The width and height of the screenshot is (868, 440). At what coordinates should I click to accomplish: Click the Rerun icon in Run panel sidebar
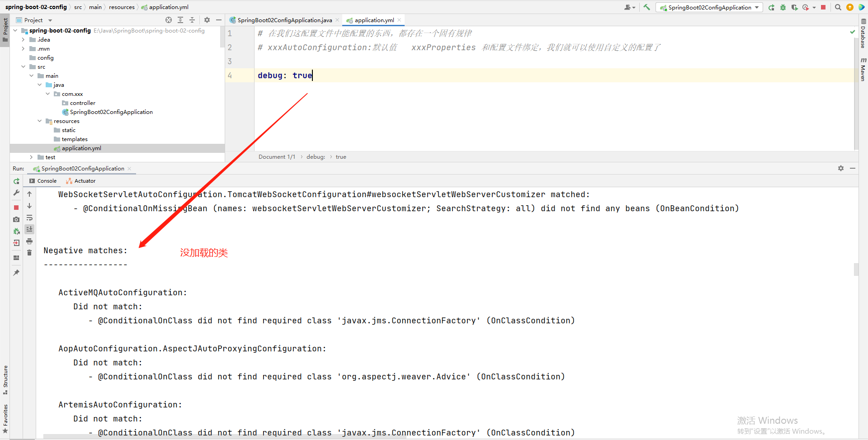point(16,181)
